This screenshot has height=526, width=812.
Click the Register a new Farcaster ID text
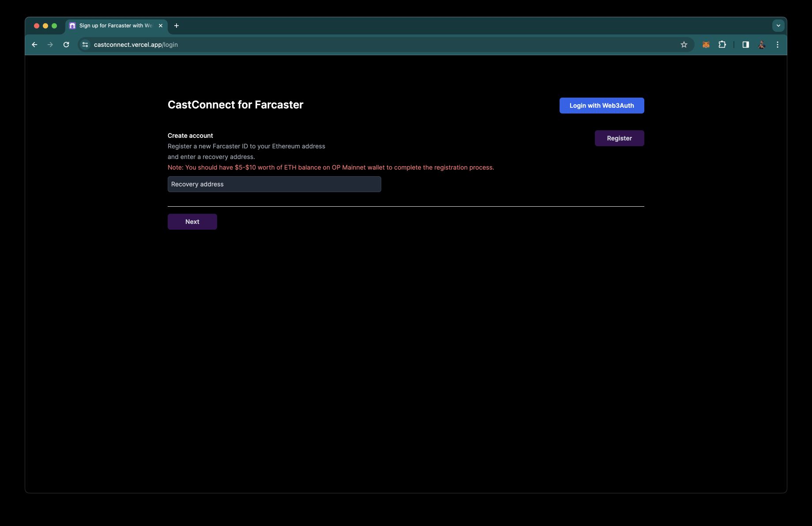tap(246, 146)
